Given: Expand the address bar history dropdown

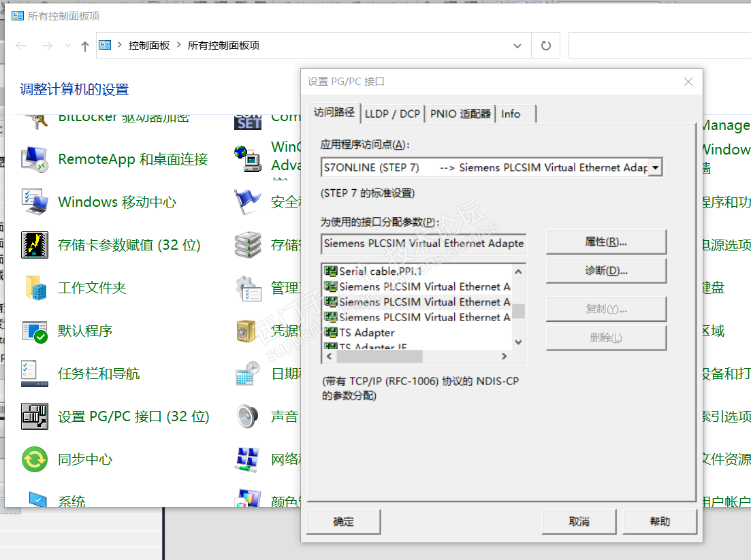Looking at the screenshot, I should coord(517,46).
